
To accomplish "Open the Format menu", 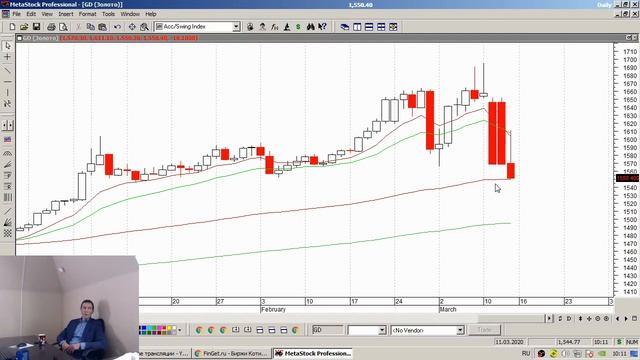I will (x=87, y=14).
